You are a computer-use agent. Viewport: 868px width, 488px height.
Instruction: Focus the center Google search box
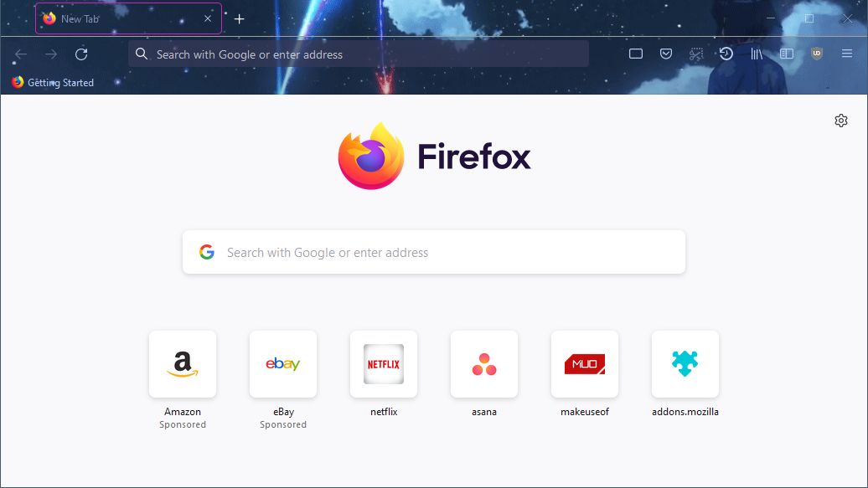coord(434,252)
